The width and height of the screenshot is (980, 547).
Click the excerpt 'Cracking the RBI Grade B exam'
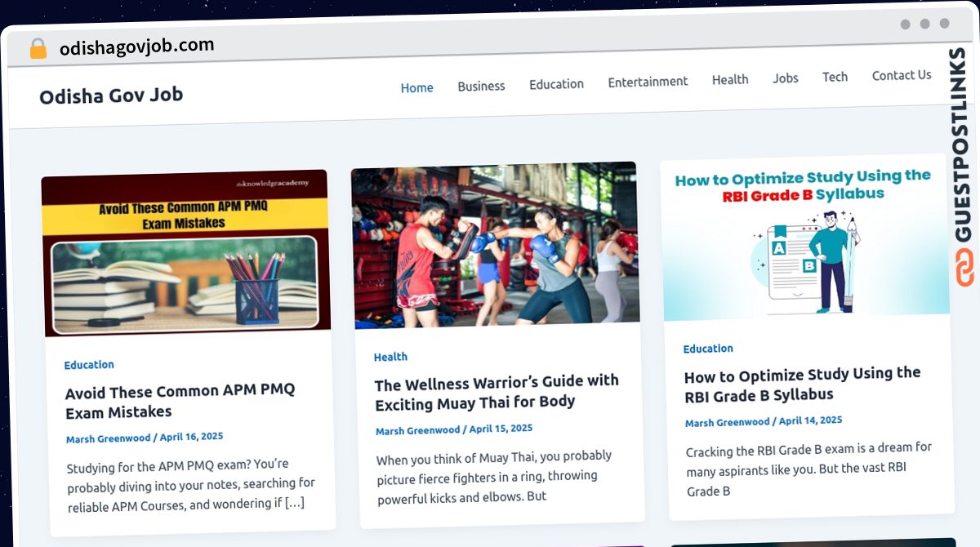(808, 469)
